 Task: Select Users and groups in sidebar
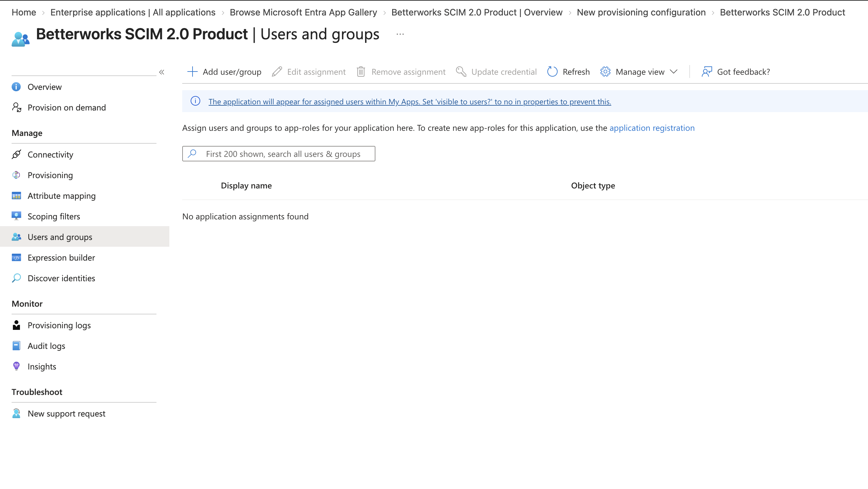click(x=85, y=237)
